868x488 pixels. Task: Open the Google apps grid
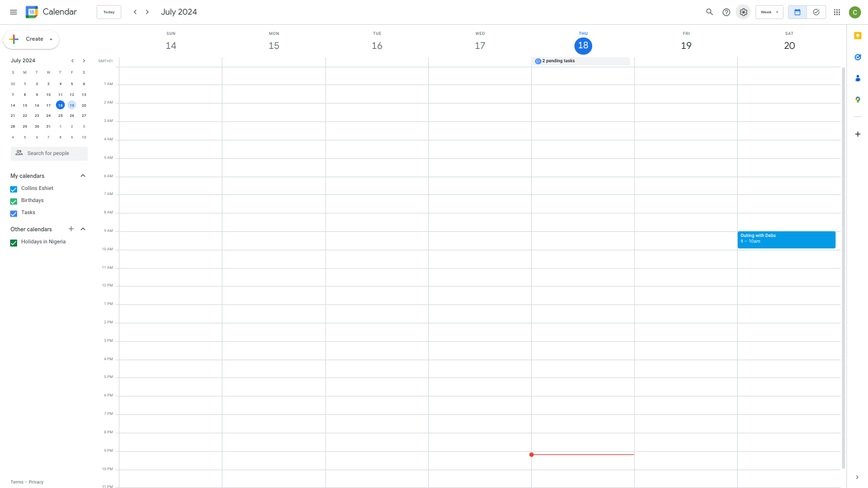837,12
